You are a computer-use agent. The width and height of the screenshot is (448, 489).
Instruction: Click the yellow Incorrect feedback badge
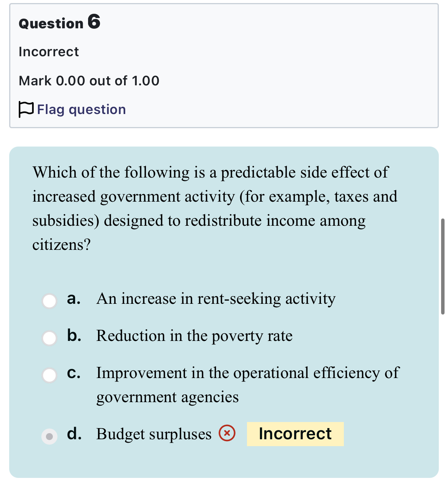295,434
